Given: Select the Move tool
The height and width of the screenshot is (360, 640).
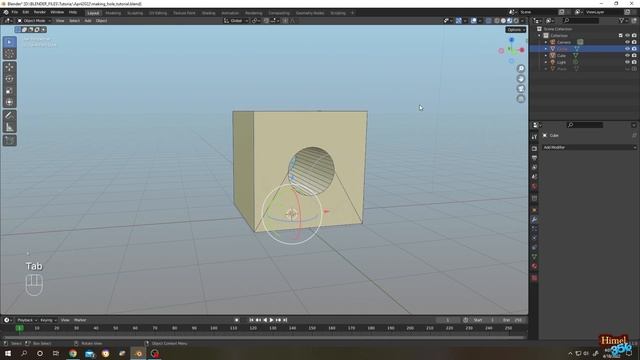Looking at the screenshot, I should pyautogui.click(x=10, y=67).
